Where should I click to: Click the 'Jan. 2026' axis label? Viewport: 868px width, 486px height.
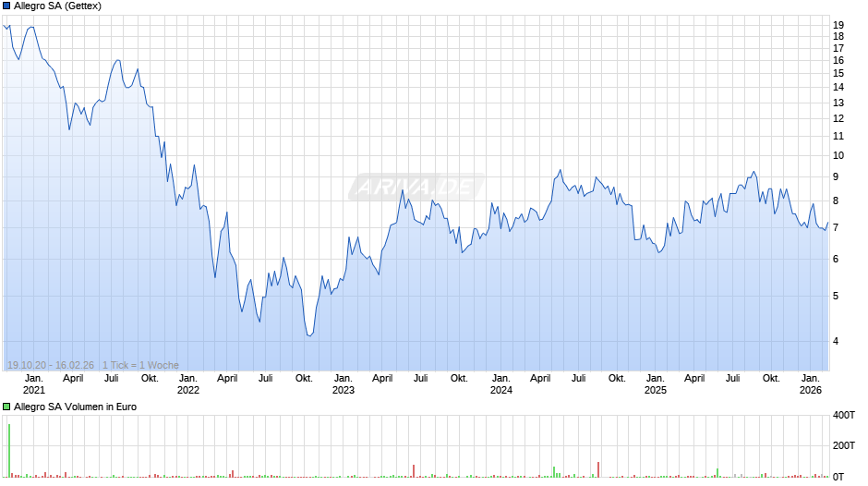point(811,384)
